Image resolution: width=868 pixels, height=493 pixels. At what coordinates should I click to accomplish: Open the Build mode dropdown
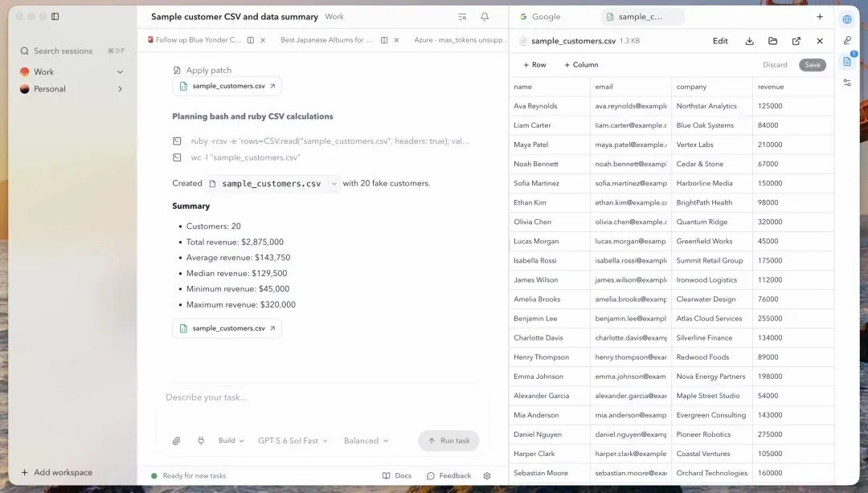pyautogui.click(x=231, y=441)
